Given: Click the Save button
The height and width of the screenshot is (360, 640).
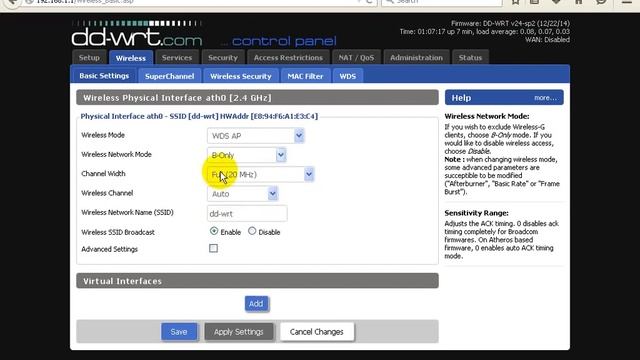Looking at the screenshot, I should click(179, 332).
